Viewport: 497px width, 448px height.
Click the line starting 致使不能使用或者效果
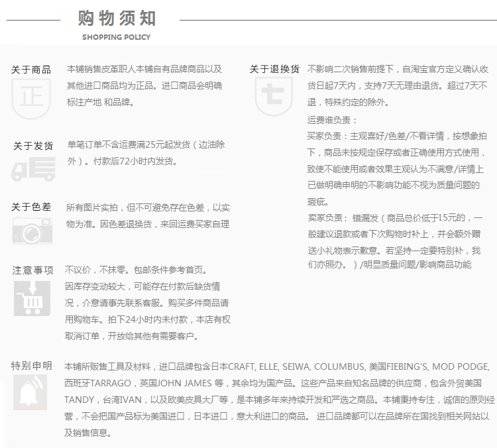(x=395, y=169)
